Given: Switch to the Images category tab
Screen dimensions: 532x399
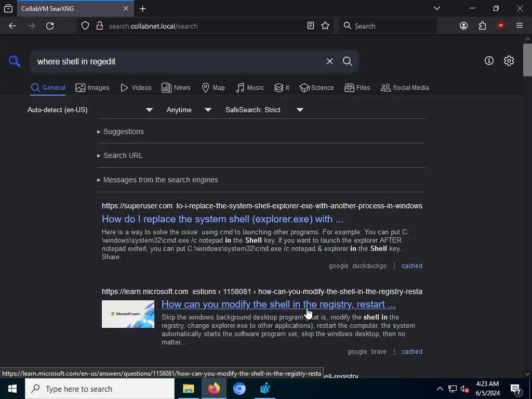Looking at the screenshot, I should point(92,87).
